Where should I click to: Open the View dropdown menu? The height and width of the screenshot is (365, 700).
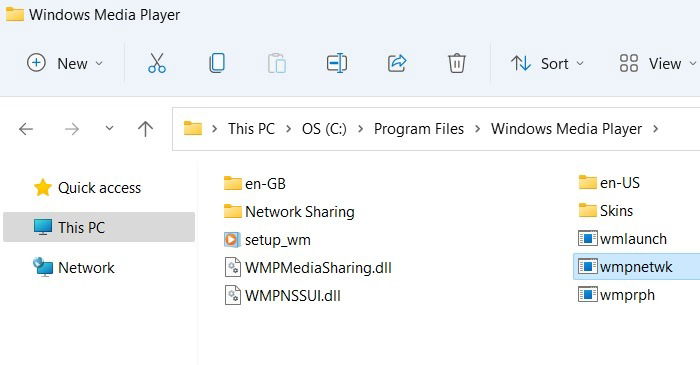click(x=657, y=63)
